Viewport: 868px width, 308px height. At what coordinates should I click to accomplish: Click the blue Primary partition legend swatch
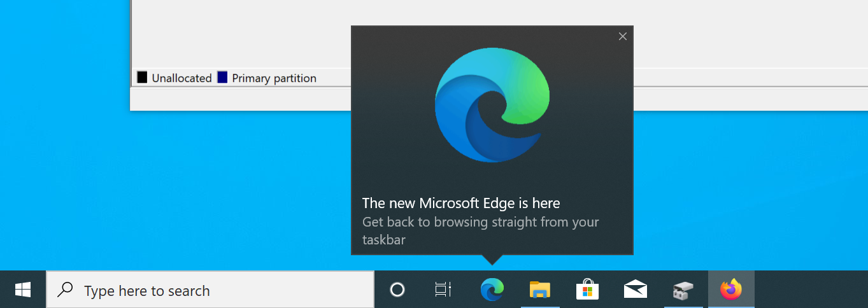[x=222, y=78]
